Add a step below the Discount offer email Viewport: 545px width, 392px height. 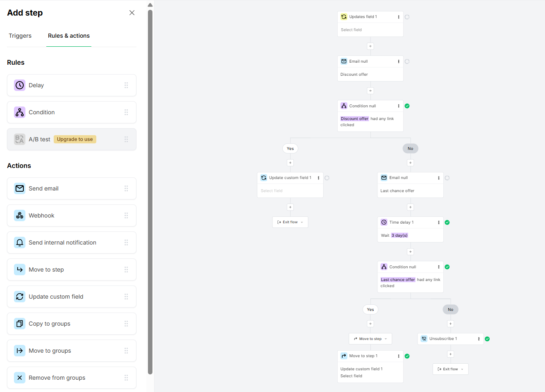370,91
